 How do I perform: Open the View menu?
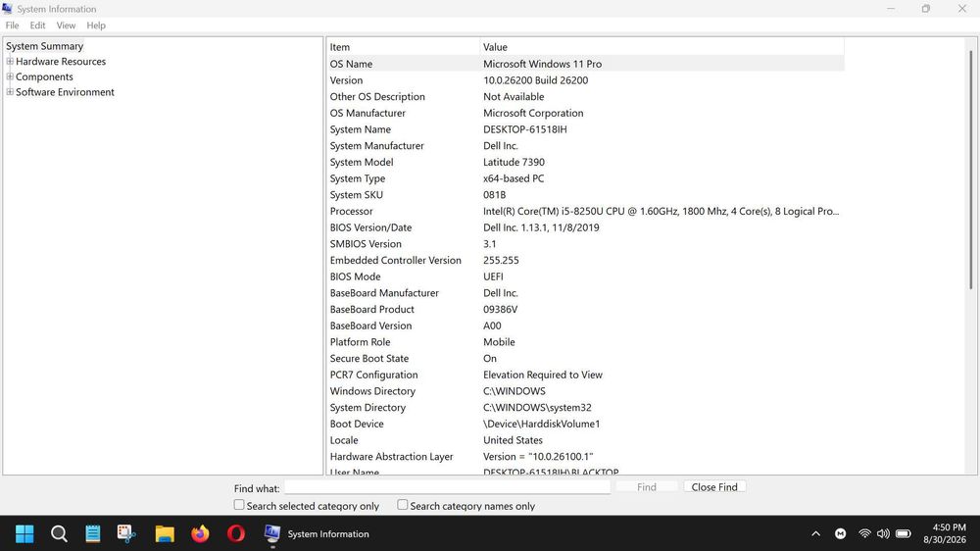pyautogui.click(x=66, y=25)
